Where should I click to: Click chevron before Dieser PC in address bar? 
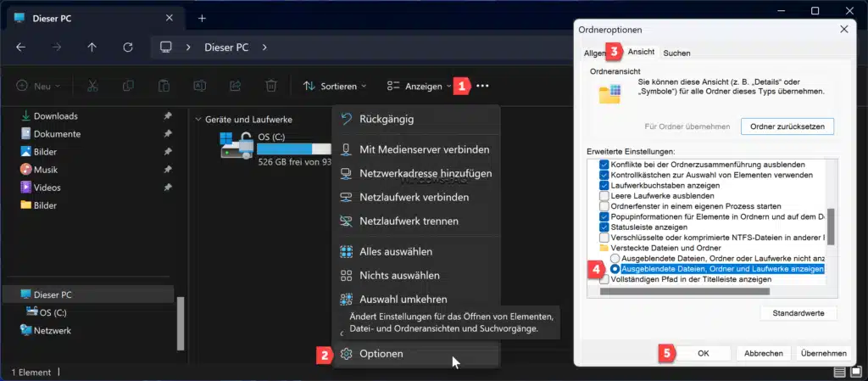pyautogui.click(x=188, y=48)
